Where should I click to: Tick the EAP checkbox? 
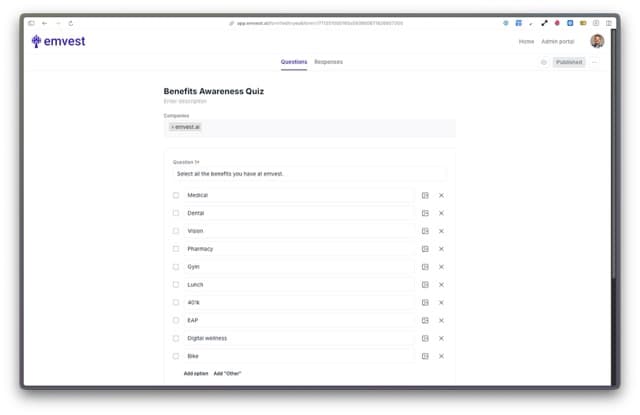[x=176, y=320]
